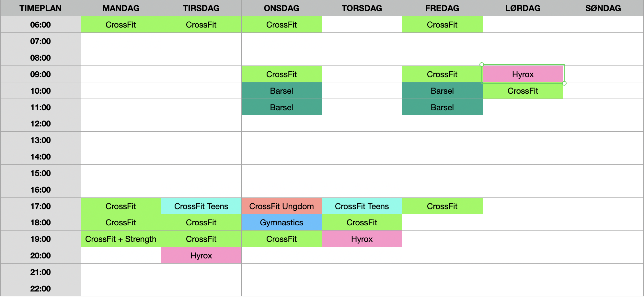Select Friday's 17:00 CrossFit cell
The height and width of the screenshot is (297, 644).
pos(442,206)
